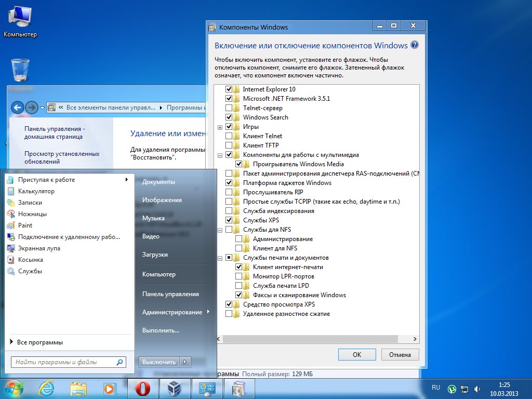The width and height of the screenshot is (532, 399).
Task: Click OK in Windows Components dialog
Action: point(357,354)
